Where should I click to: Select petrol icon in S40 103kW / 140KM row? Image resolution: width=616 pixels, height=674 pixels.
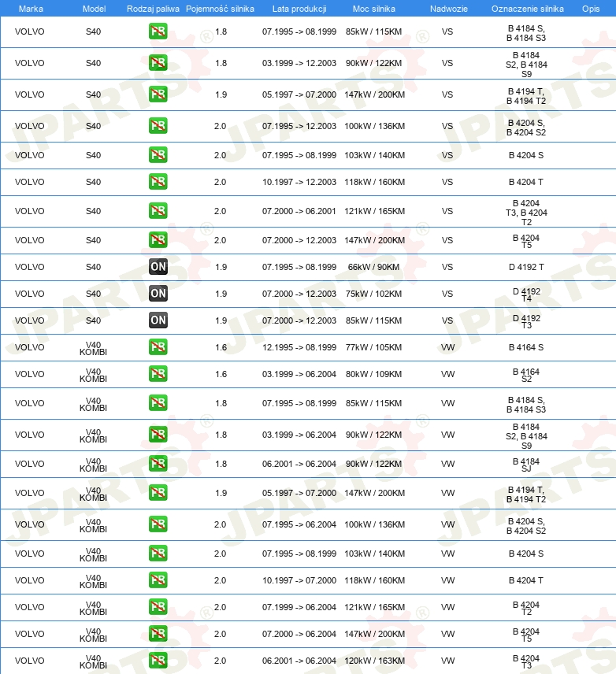[158, 155]
